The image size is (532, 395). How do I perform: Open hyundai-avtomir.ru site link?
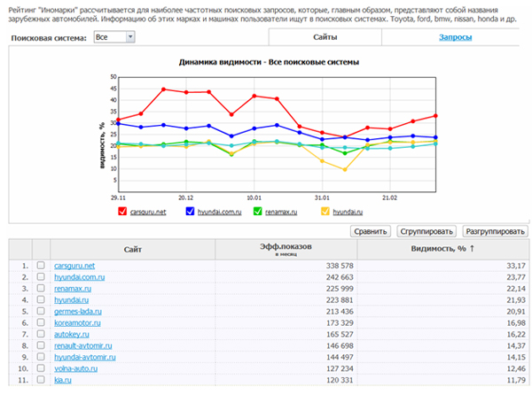click(85, 358)
